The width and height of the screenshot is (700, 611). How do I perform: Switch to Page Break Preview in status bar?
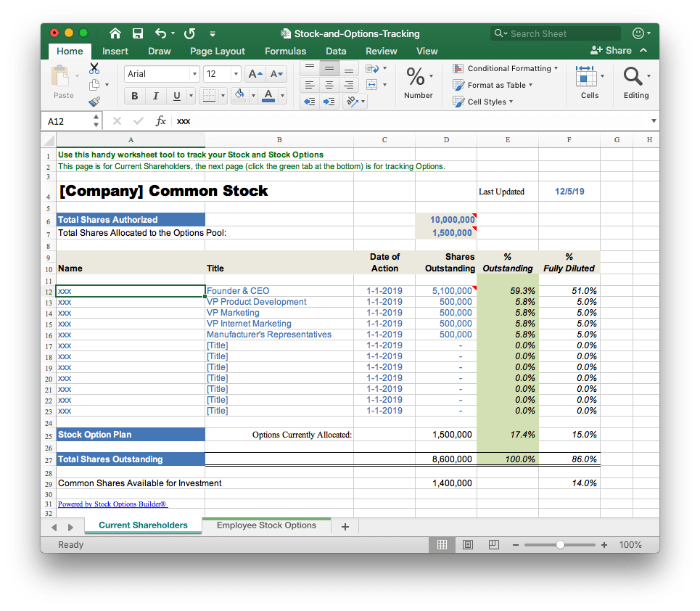coord(493,544)
